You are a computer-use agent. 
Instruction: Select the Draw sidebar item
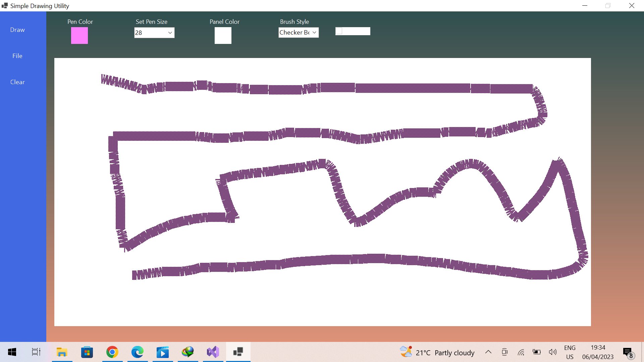(x=17, y=30)
